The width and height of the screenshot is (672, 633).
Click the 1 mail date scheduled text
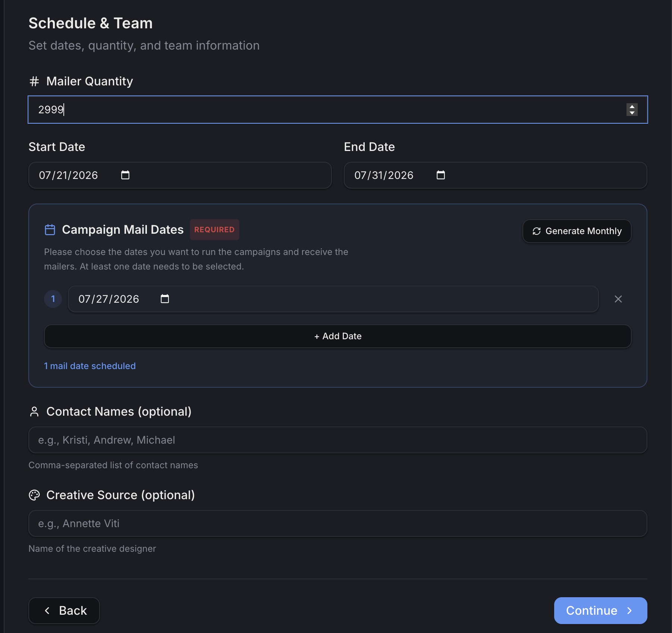tap(90, 366)
